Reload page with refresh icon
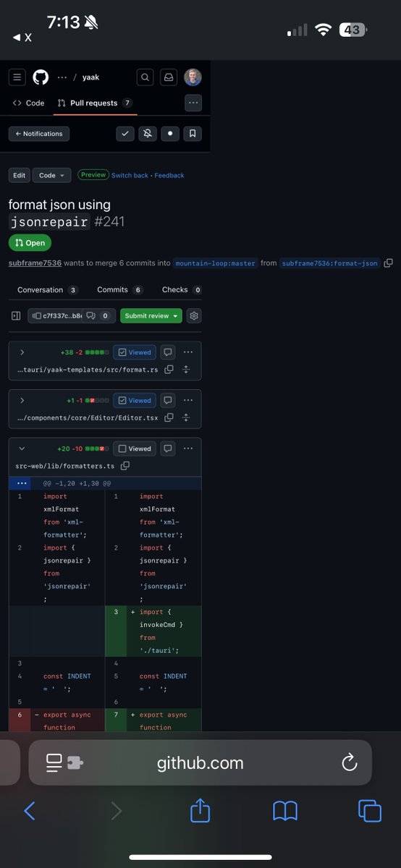Viewport: 401px width, 868px height. pyautogui.click(x=349, y=762)
